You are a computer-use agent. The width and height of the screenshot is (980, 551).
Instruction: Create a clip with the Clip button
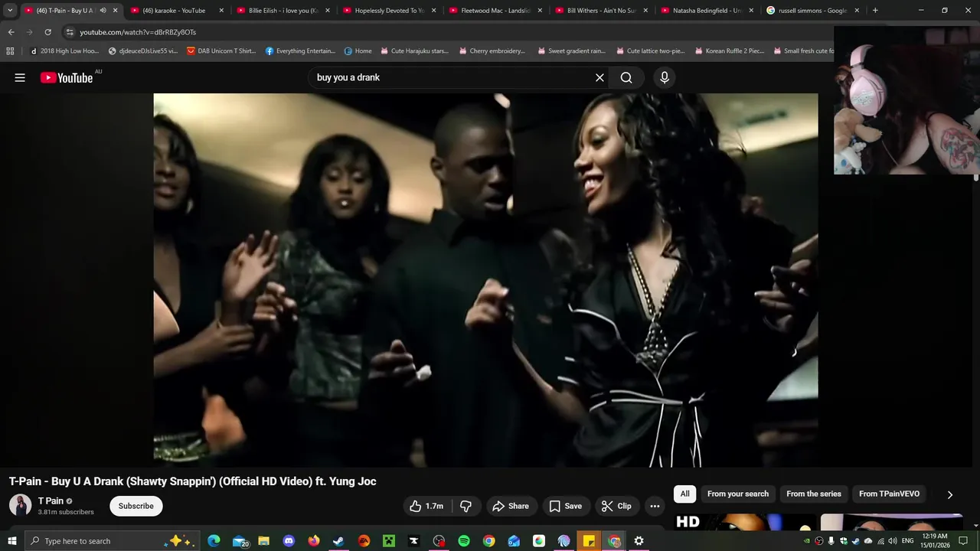click(616, 506)
